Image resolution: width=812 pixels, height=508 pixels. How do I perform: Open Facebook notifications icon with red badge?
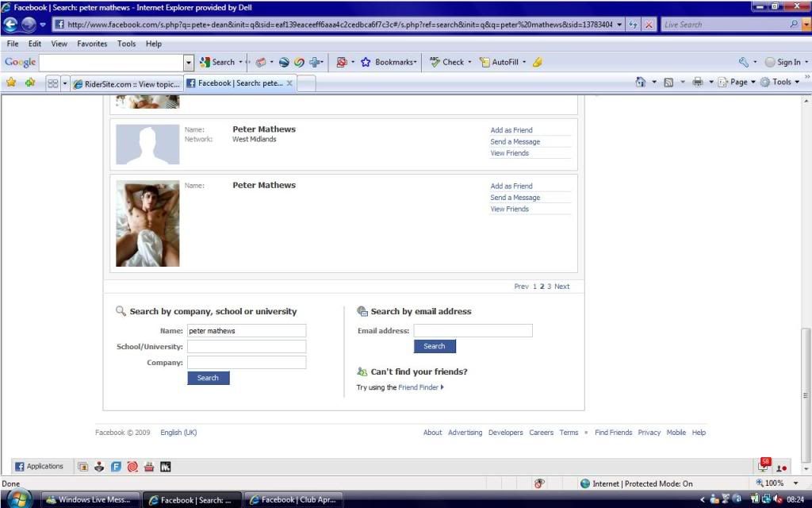[x=764, y=465]
